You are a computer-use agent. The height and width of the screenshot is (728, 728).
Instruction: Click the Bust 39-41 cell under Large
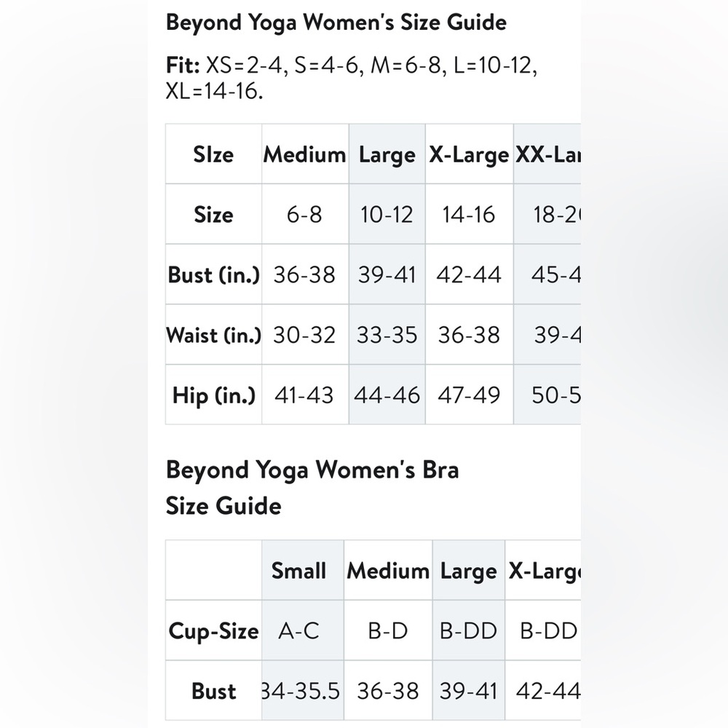387,274
